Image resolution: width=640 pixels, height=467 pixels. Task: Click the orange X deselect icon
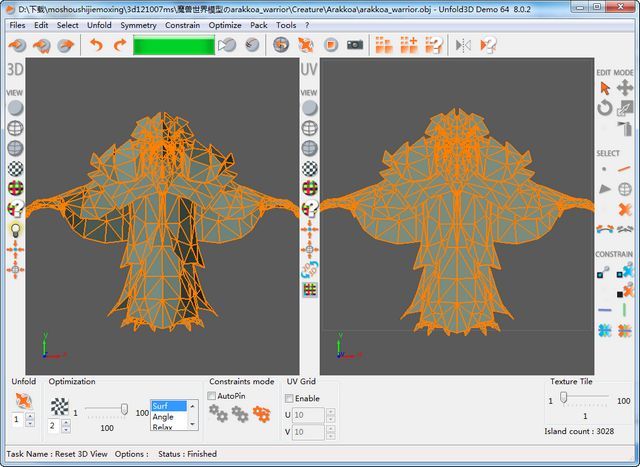pyautogui.click(x=624, y=209)
